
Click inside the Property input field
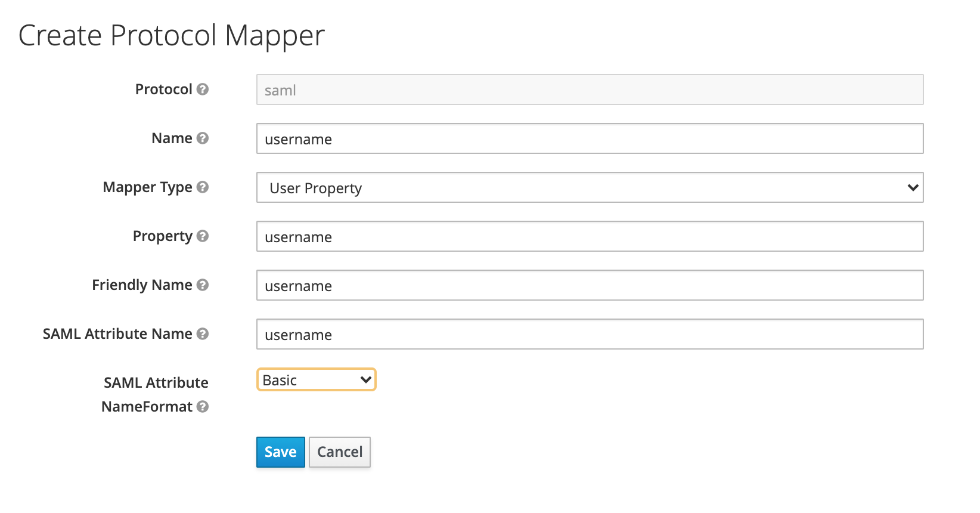click(x=590, y=237)
